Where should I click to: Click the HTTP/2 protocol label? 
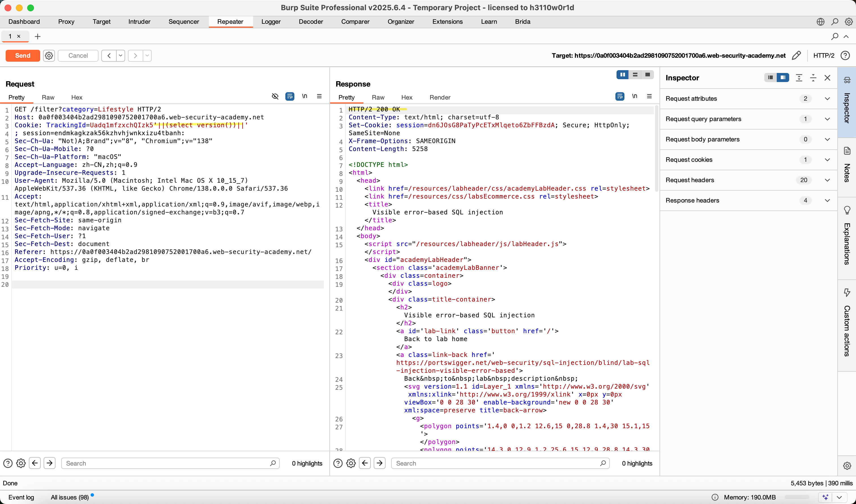[823, 55]
